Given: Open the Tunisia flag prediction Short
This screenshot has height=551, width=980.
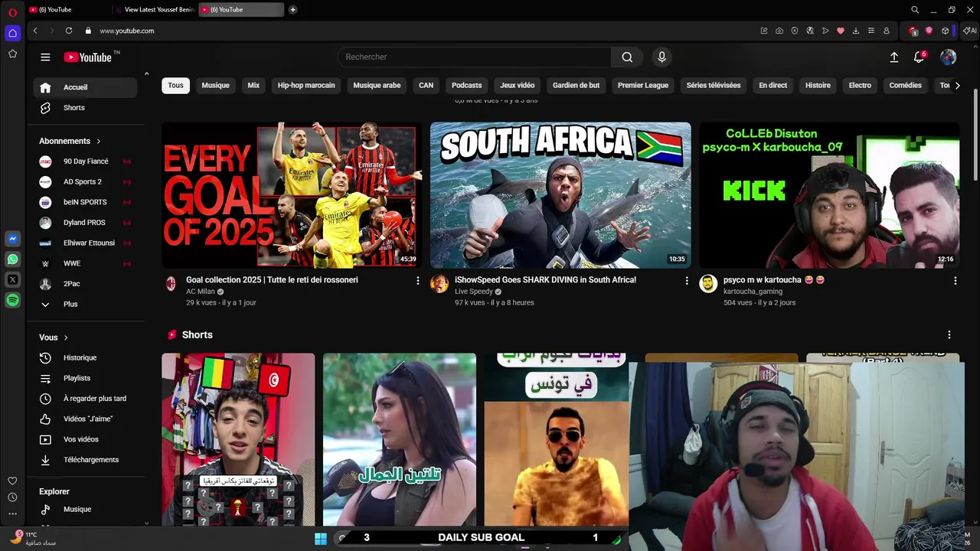Looking at the screenshot, I should (238, 439).
